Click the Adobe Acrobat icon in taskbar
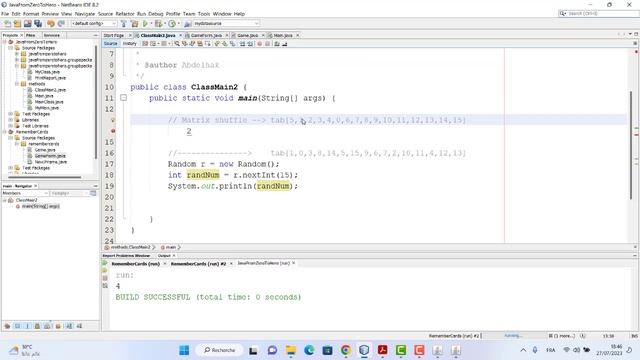This screenshot has width=640, height=360. (382, 350)
